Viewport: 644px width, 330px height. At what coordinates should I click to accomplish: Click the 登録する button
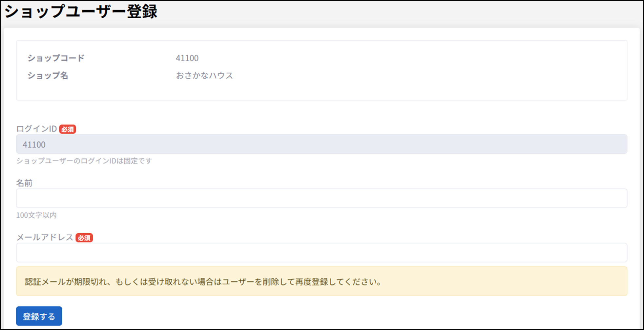click(x=39, y=316)
